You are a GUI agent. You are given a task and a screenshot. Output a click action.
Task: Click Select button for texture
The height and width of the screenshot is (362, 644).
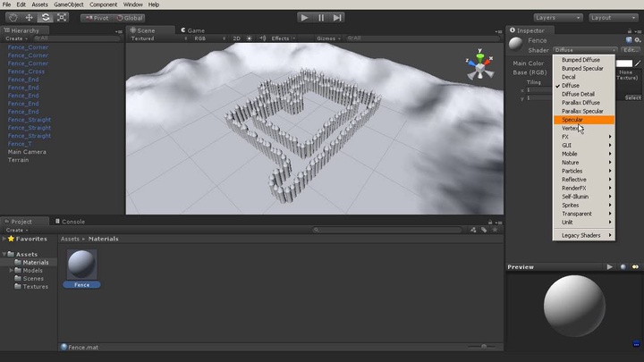(632, 97)
